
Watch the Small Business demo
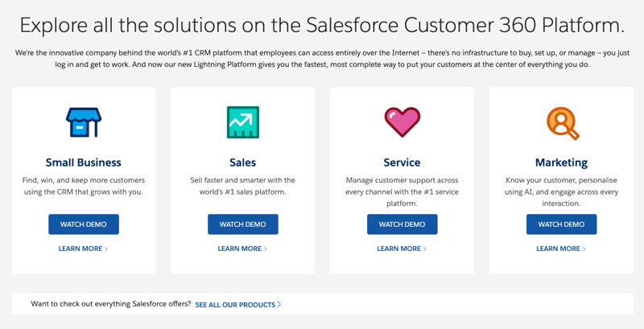tap(83, 224)
